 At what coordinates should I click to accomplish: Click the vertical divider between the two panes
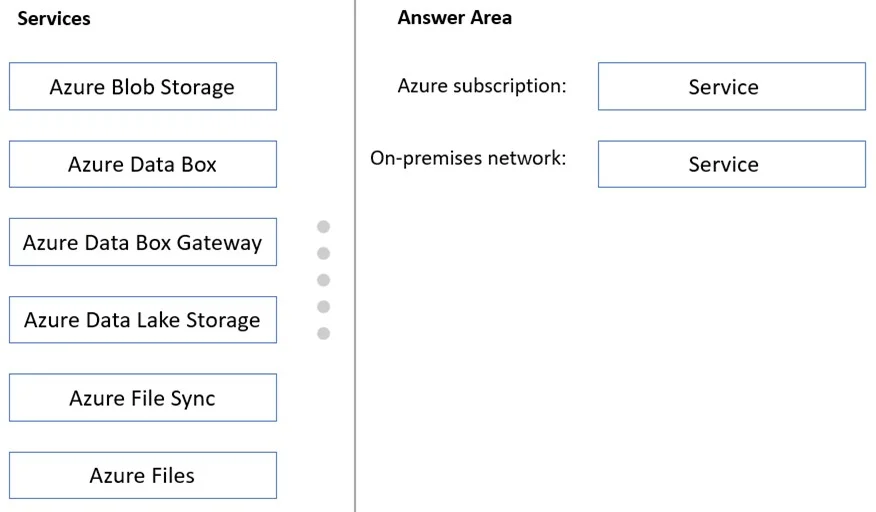pyautogui.click(x=355, y=256)
